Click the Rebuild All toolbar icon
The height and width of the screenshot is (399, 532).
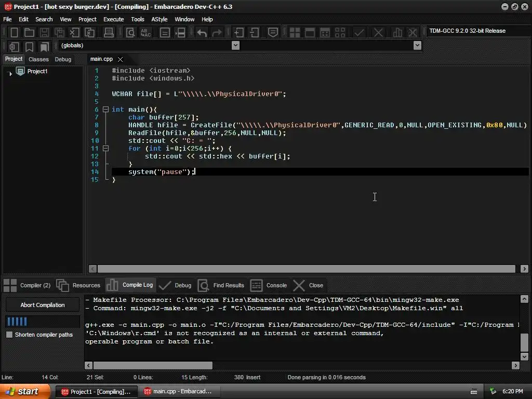340,33
